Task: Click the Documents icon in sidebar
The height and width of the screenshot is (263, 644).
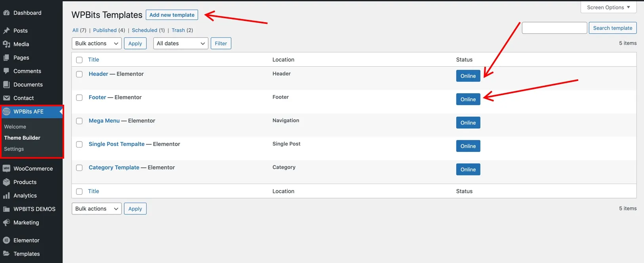Action: click(6, 84)
